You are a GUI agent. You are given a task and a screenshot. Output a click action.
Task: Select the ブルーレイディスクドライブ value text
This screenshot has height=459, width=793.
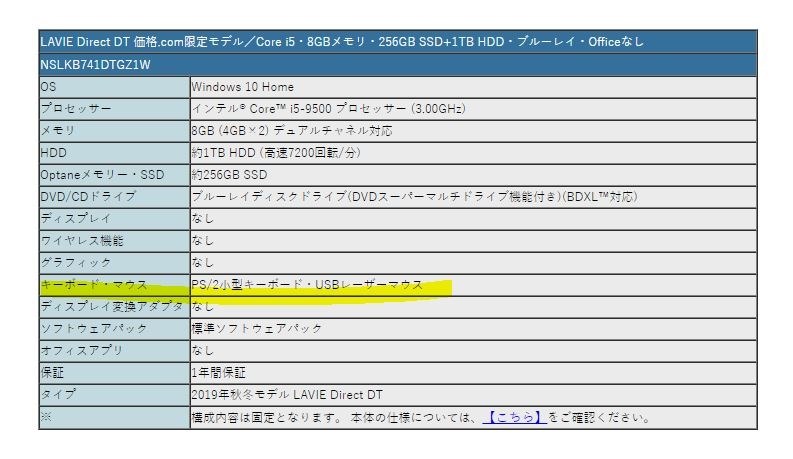[414, 197]
